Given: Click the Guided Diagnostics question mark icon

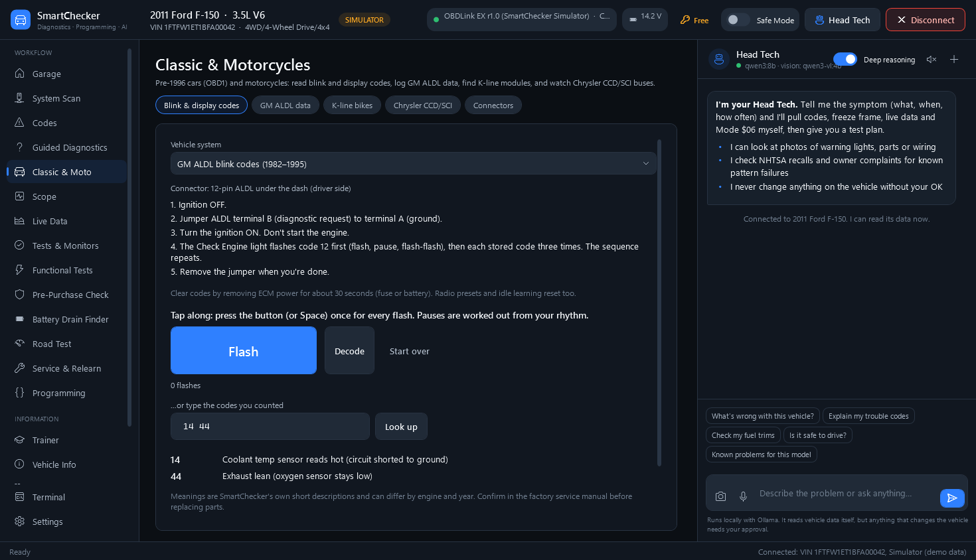Looking at the screenshot, I should [x=20, y=147].
